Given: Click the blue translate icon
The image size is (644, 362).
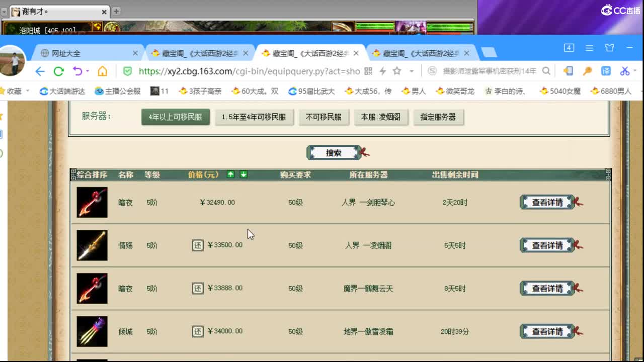Looking at the screenshot, I should click(606, 71).
